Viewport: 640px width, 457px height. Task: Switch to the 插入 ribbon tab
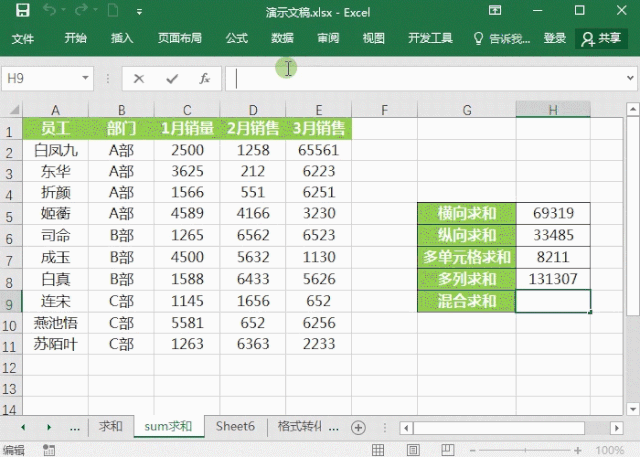point(122,38)
